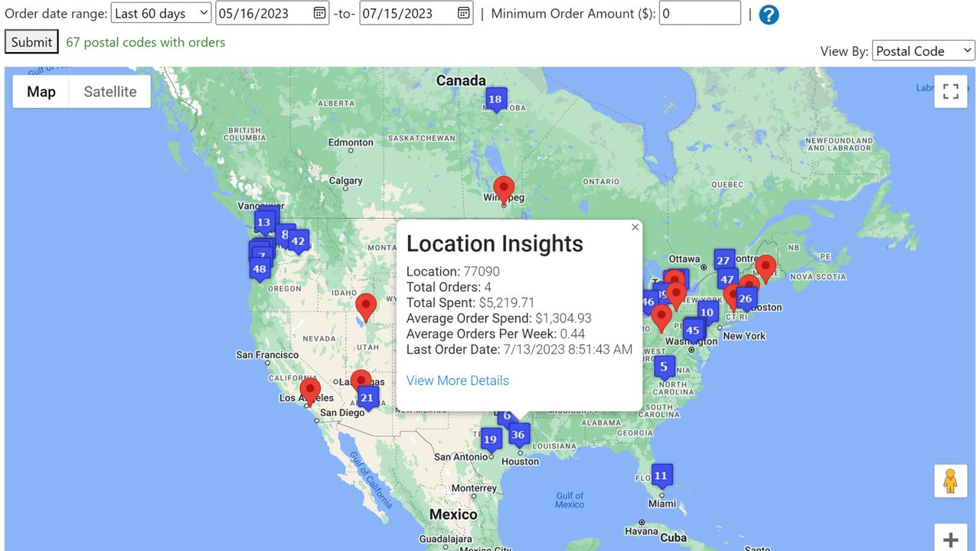
Task: Select the Street View Pegman icon
Action: click(950, 481)
